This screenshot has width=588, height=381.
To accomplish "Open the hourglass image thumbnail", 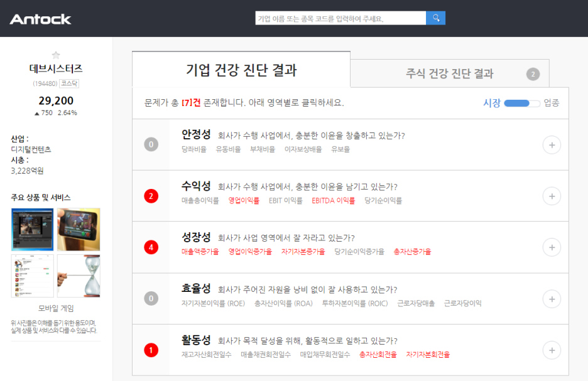I will pos(79,276).
